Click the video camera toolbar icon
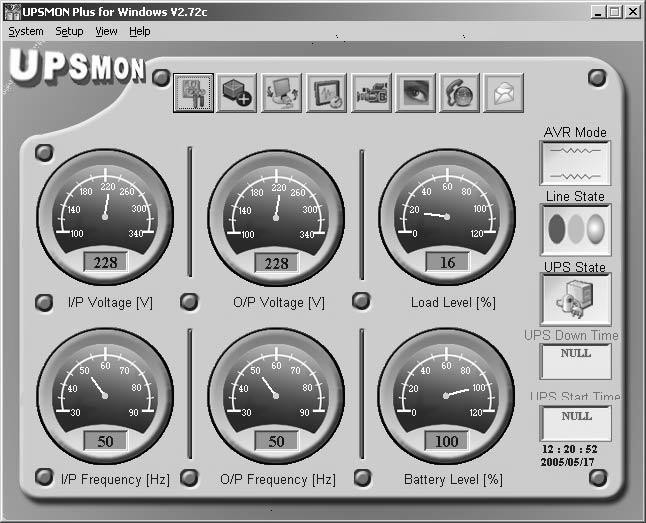The height and width of the screenshot is (523, 646). click(x=371, y=93)
